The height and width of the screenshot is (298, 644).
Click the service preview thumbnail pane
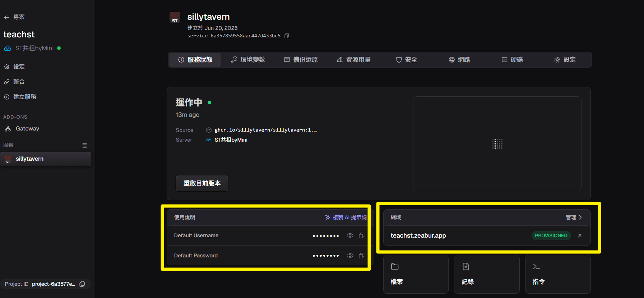pos(497,144)
